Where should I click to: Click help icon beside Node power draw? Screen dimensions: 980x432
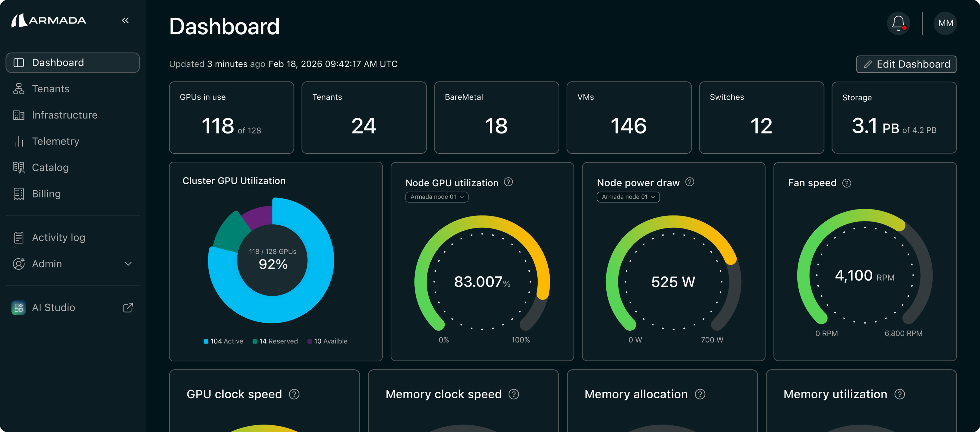tap(689, 182)
